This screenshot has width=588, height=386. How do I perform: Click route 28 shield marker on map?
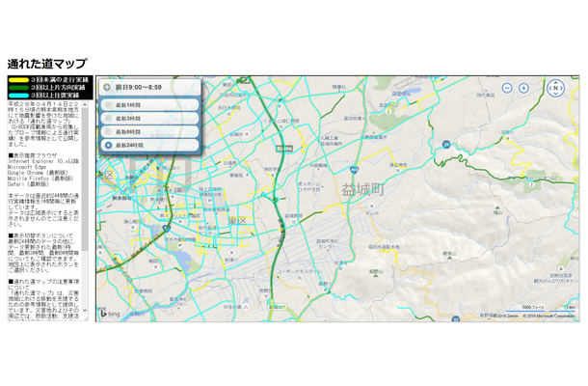[x=446, y=144]
